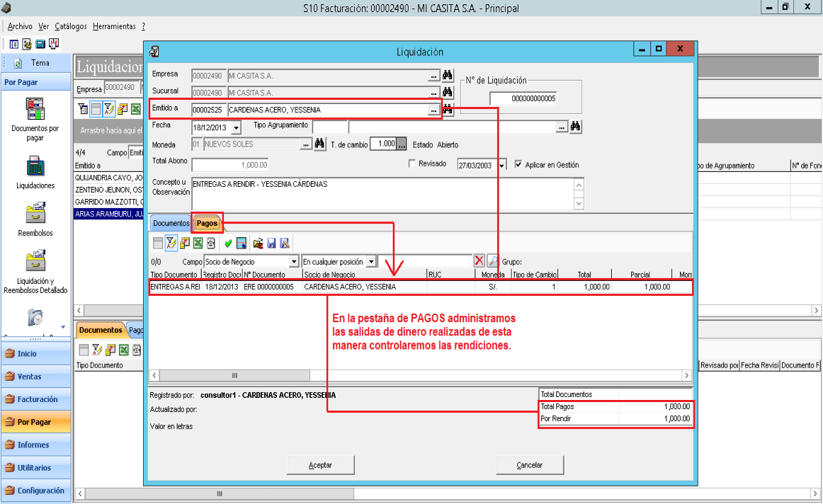Click the Aceptar button
This screenshot has height=504, width=823.
click(320, 465)
